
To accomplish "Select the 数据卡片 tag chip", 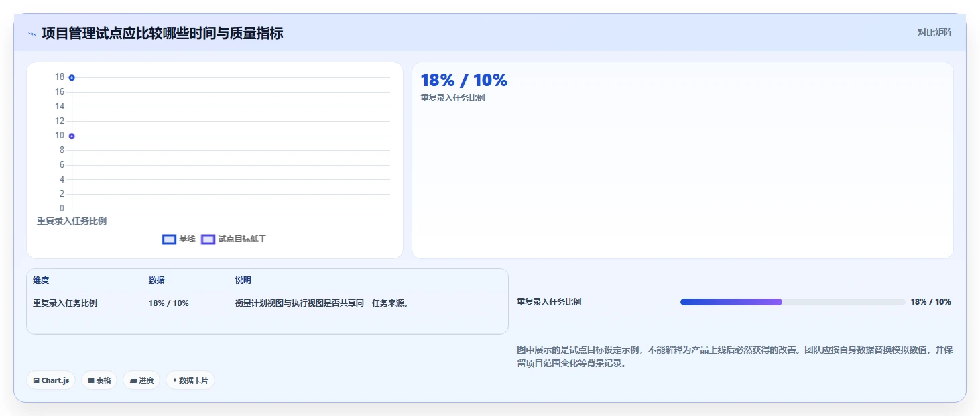I will click(190, 380).
